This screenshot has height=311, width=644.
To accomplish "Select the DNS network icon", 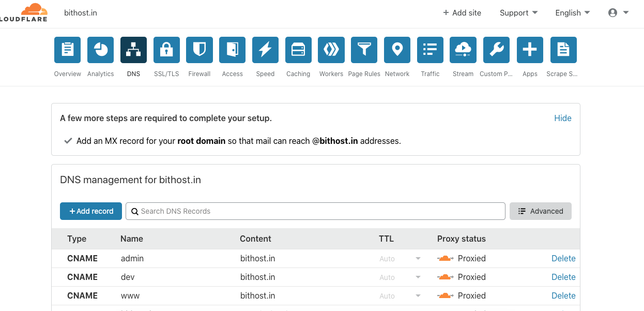I will click(x=133, y=50).
